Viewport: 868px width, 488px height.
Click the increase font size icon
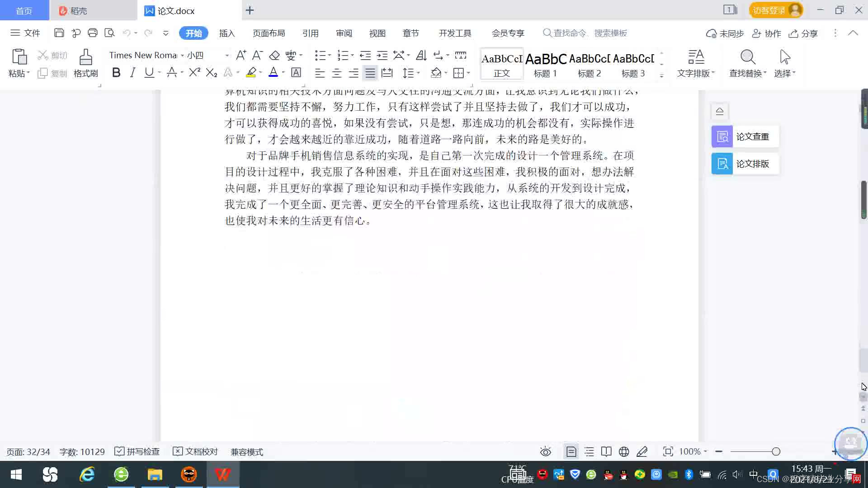(241, 55)
